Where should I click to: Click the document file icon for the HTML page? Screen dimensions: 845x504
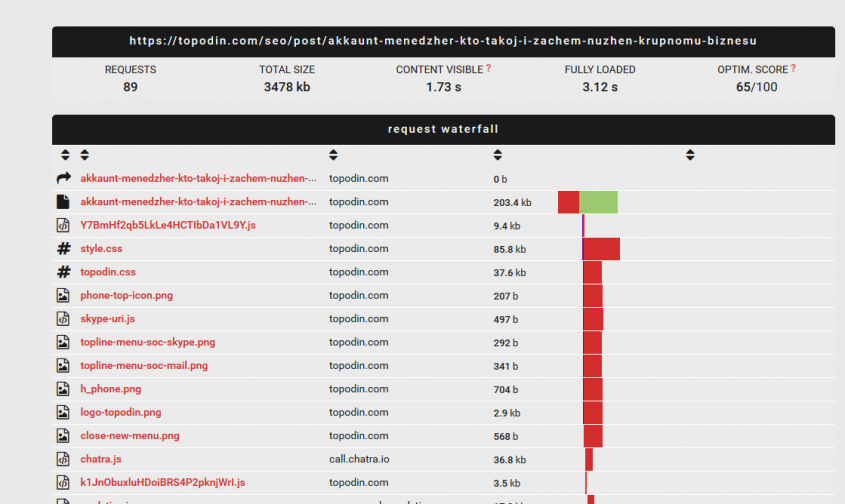(63, 202)
